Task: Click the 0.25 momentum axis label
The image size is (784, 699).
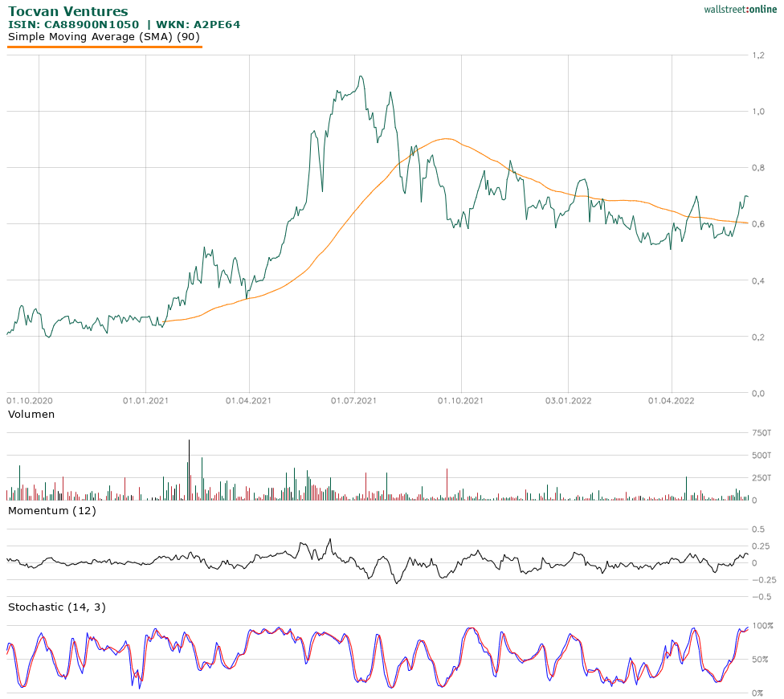Action: 761,546
